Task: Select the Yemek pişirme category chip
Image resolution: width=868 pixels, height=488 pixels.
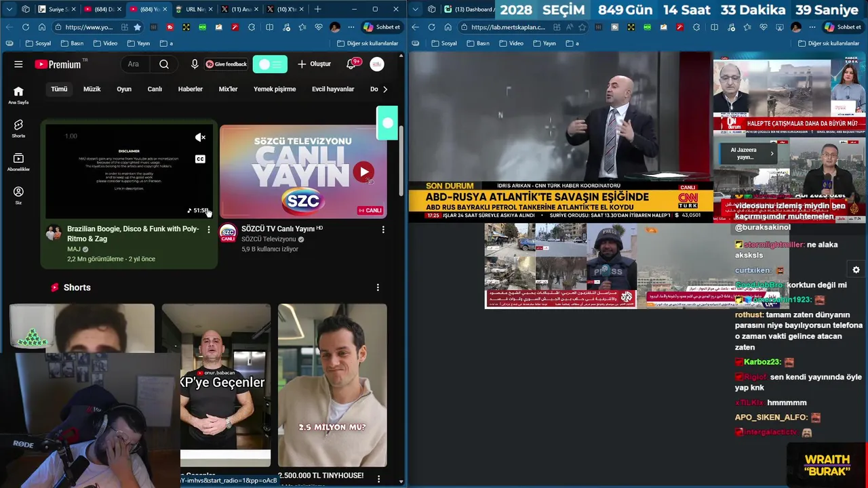Action: [275, 89]
